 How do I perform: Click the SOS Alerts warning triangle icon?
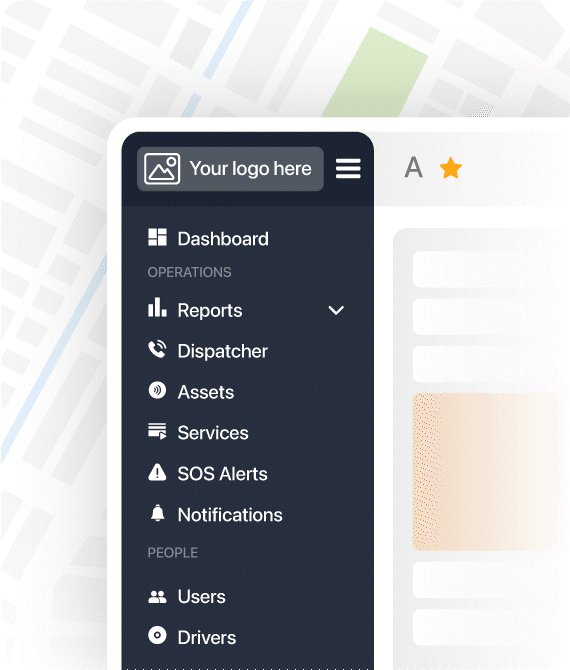pyautogui.click(x=157, y=472)
